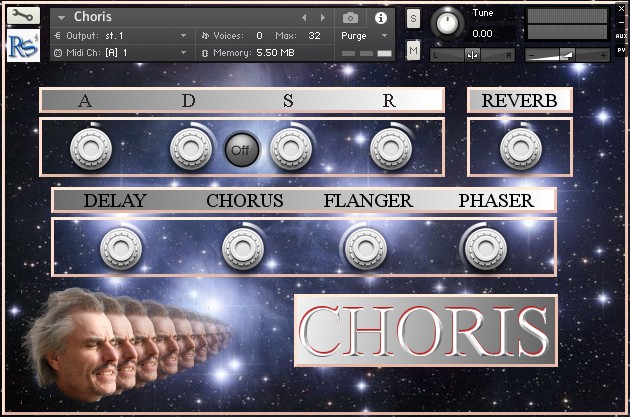Click the Phaser effect knob
Screen dimensions: 630x417
click(482, 246)
